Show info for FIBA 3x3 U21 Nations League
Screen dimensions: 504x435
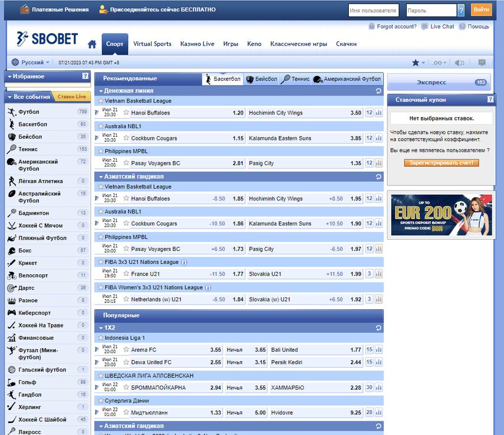184,262
